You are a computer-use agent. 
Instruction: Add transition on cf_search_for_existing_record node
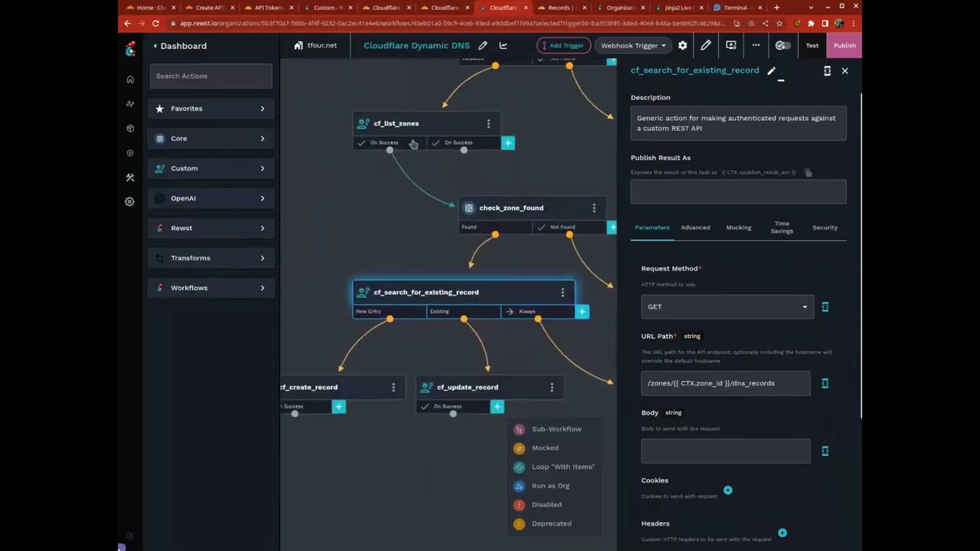click(582, 311)
